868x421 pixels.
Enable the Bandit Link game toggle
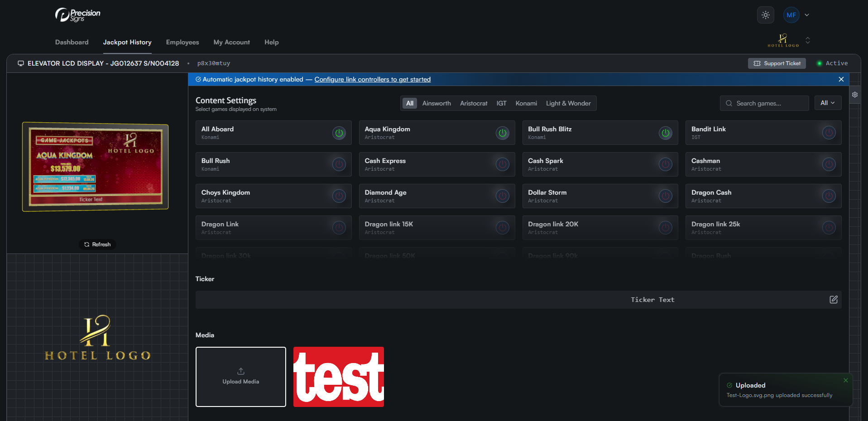[829, 133]
